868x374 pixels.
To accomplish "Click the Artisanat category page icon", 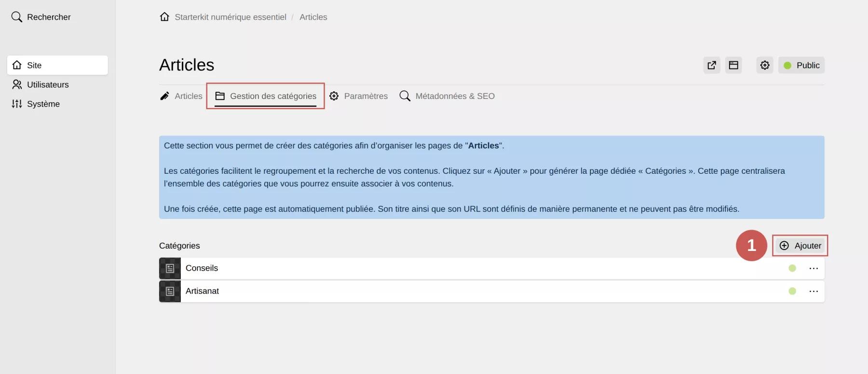I will (x=170, y=291).
